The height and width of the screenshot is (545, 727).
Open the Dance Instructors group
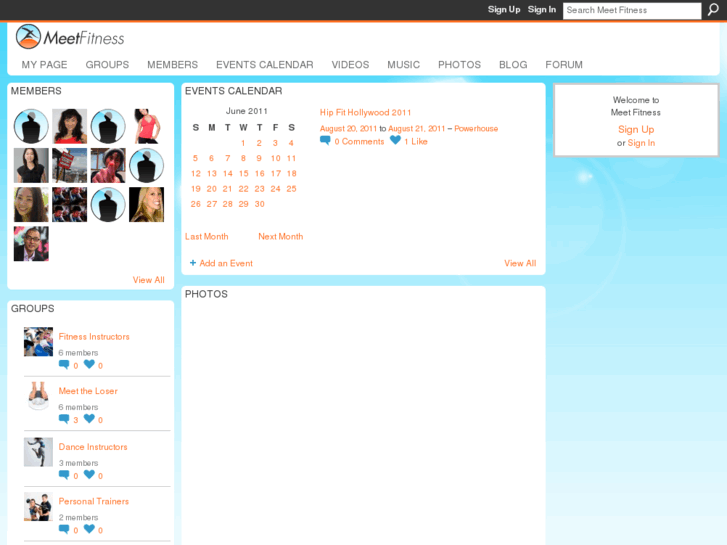(x=93, y=447)
